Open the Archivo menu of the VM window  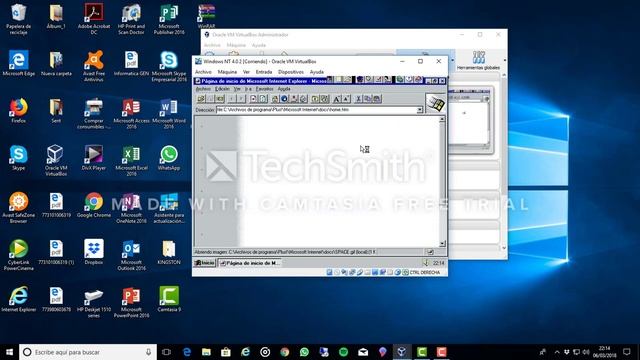coord(203,72)
